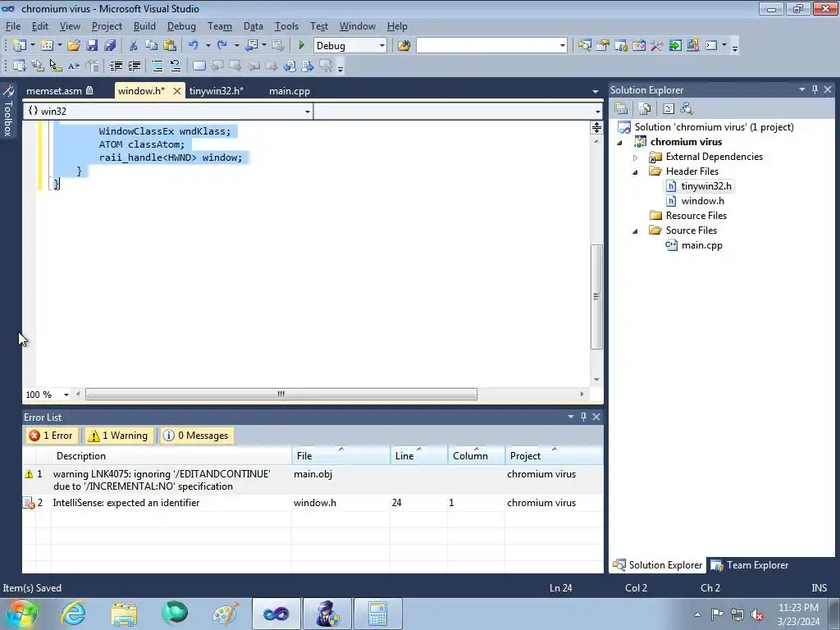
Task: Click the Properties icon in Solution Explorer
Action: pos(621,109)
